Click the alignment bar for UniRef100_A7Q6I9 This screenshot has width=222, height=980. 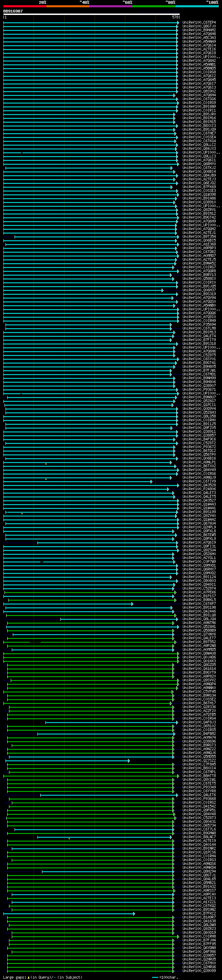(x=108, y=543)
